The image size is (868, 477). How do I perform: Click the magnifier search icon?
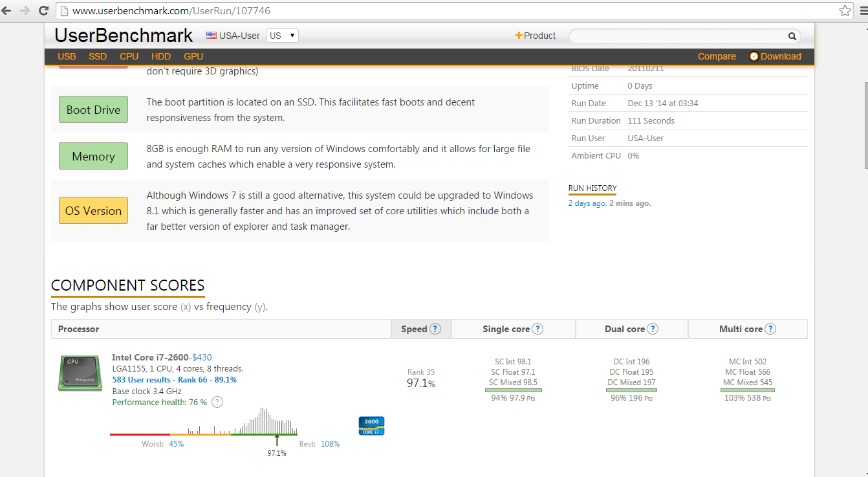pyautogui.click(x=792, y=36)
